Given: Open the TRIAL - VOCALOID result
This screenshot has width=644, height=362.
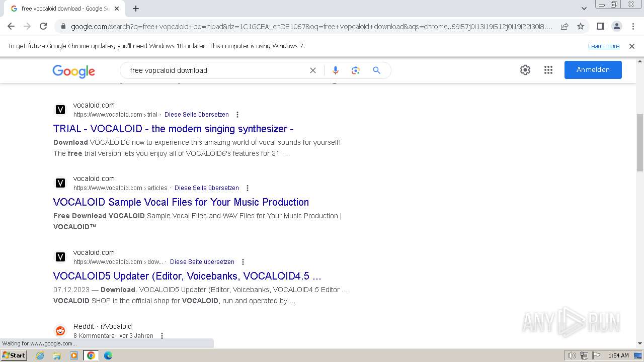Looking at the screenshot, I should point(174,129).
